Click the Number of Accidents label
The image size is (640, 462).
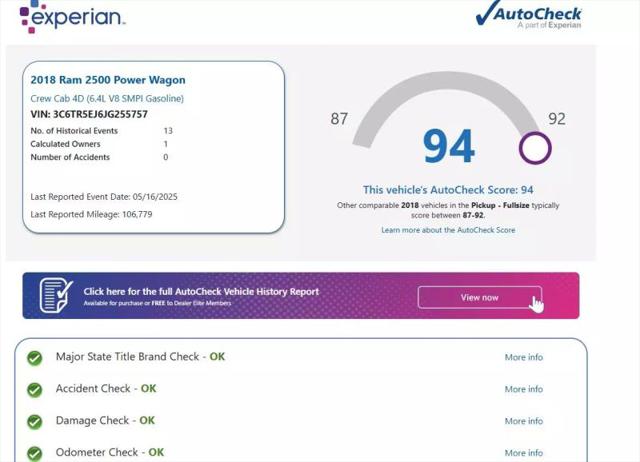(x=70, y=157)
